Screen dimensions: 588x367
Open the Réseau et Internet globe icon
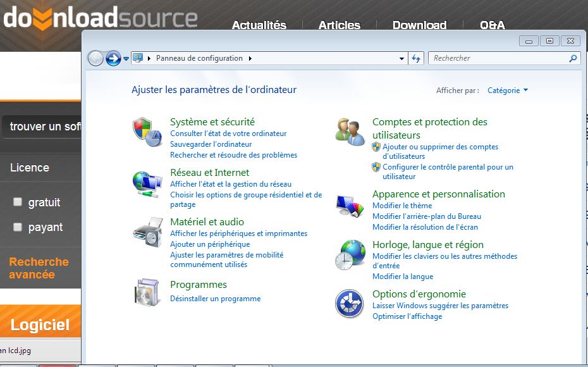coord(147,184)
